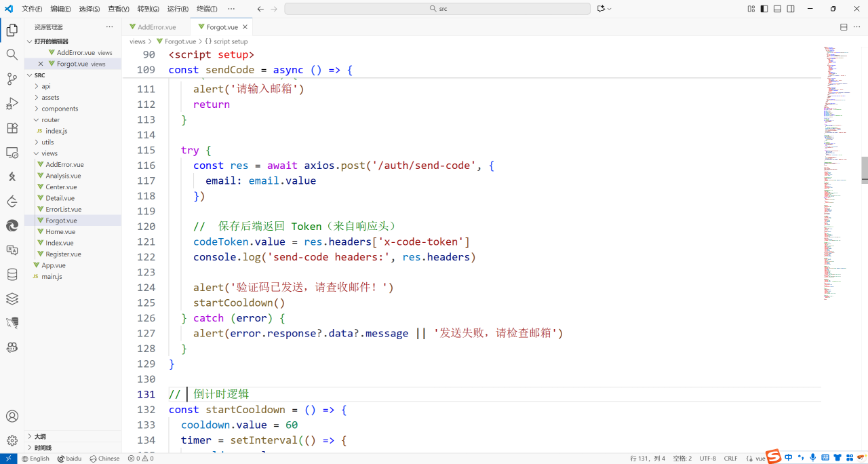Open index.js under router

coord(73,131)
